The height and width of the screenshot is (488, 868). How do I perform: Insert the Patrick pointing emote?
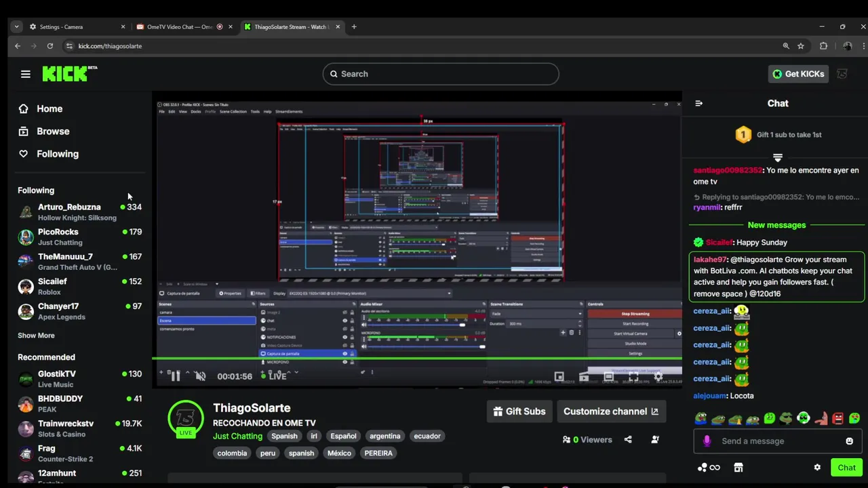pos(821,419)
